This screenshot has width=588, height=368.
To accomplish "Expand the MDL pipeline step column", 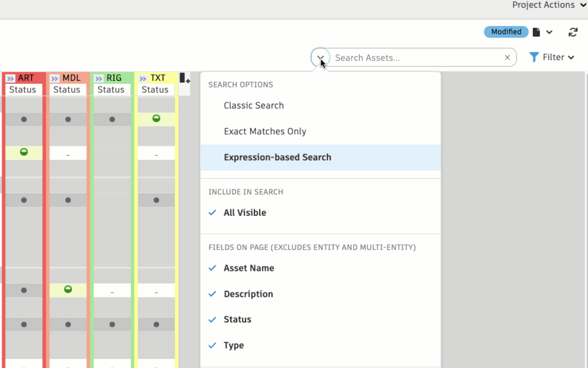I will point(54,78).
